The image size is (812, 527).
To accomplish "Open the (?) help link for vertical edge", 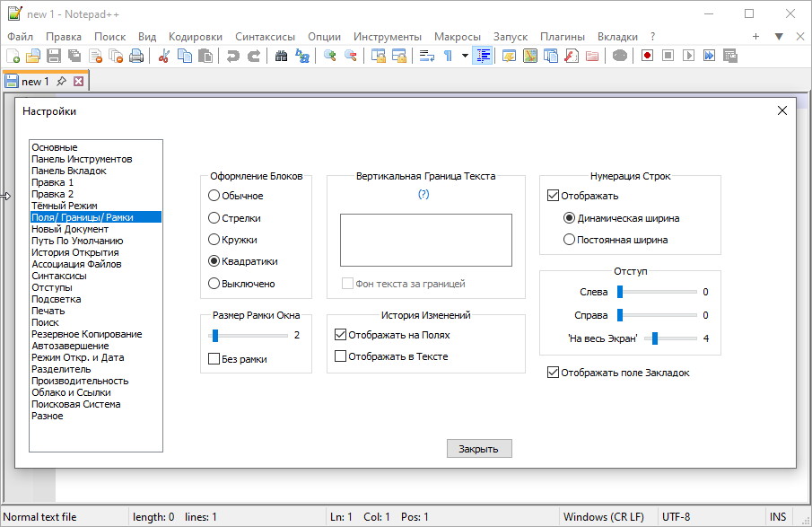I will [423, 194].
